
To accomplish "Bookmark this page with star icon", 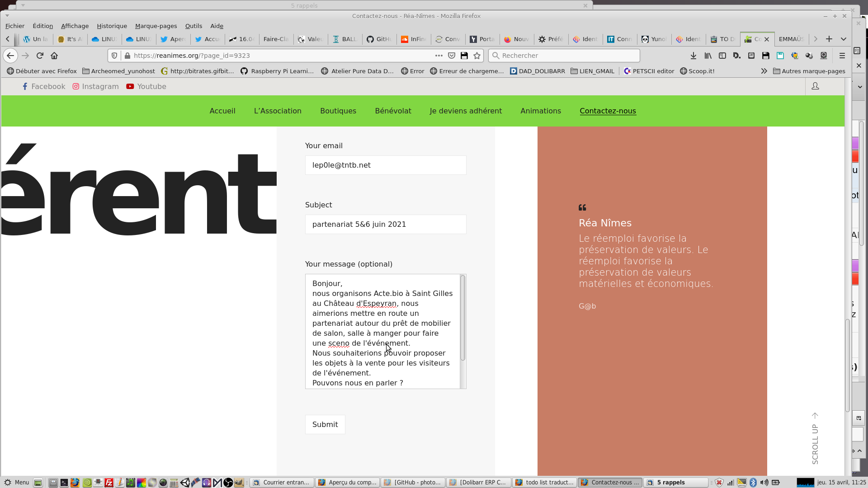I will 477,56.
